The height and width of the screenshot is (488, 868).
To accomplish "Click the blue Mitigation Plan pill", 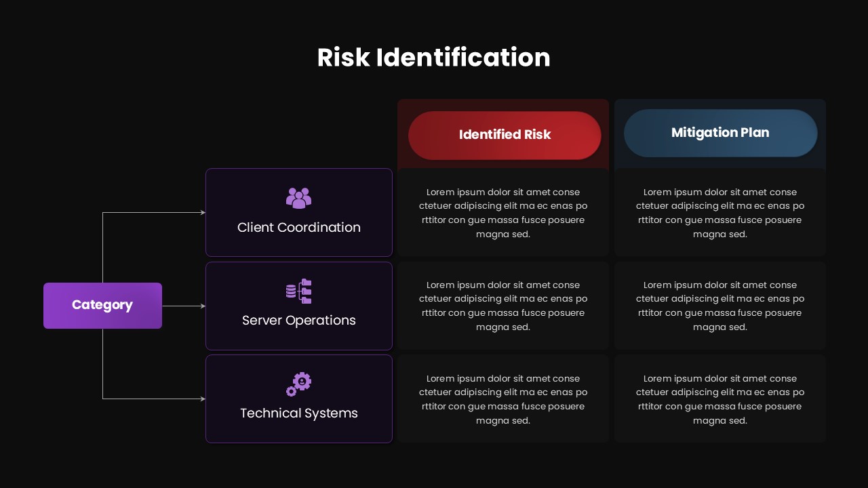I will point(720,133).
